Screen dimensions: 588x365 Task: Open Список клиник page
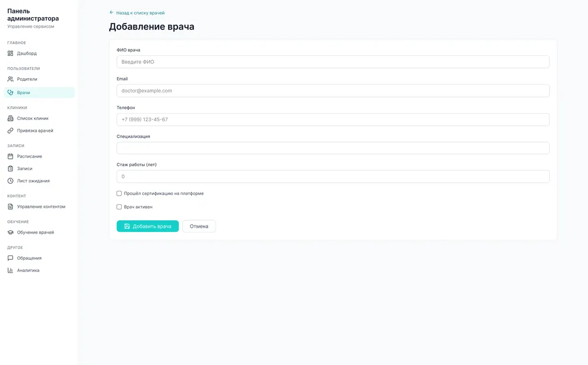[39, 118]
